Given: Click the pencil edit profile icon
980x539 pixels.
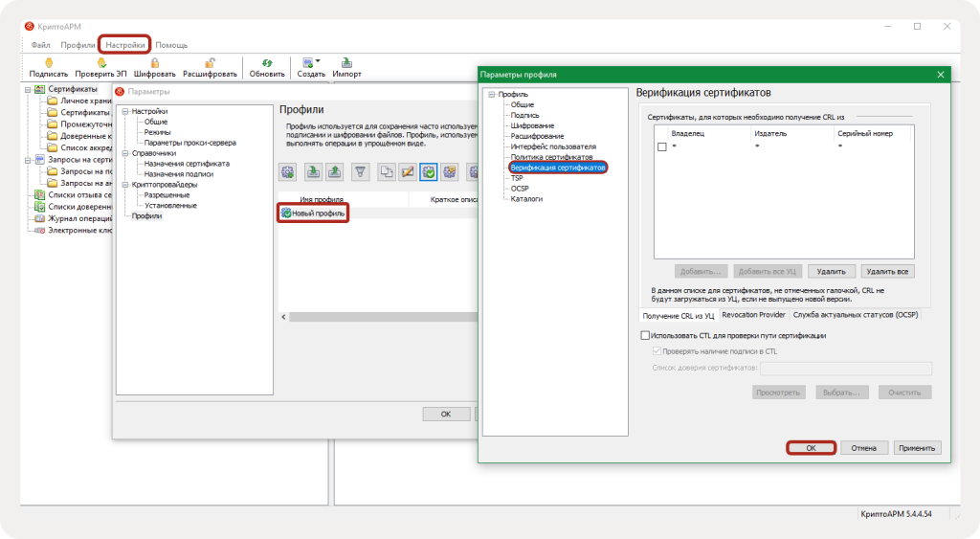Looking at the screenshot, I should coord(408,172).
